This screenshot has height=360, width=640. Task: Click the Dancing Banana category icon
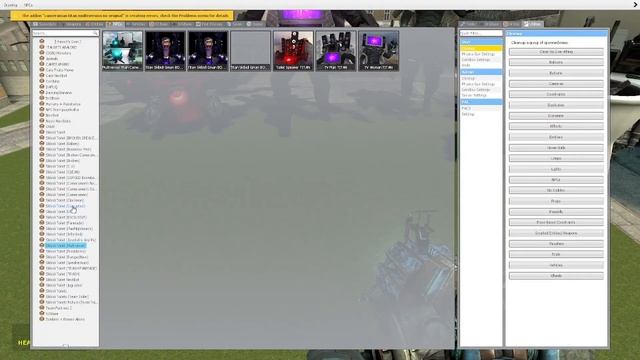[42, 92]
